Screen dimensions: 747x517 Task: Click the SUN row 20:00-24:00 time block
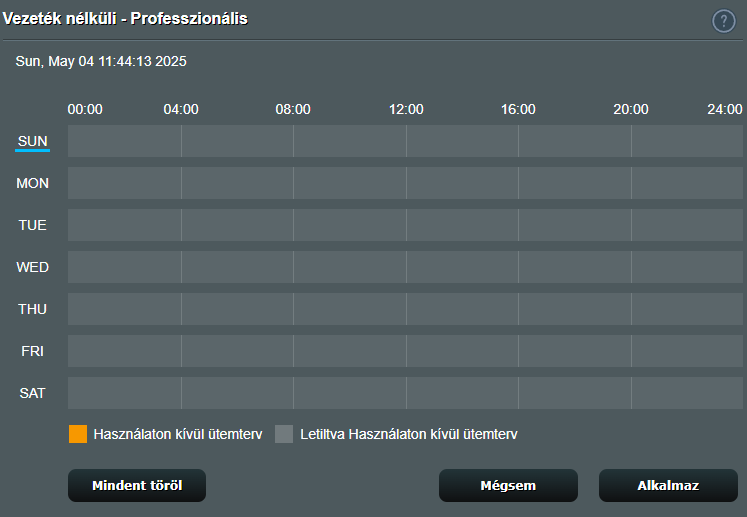coord(687,141)
